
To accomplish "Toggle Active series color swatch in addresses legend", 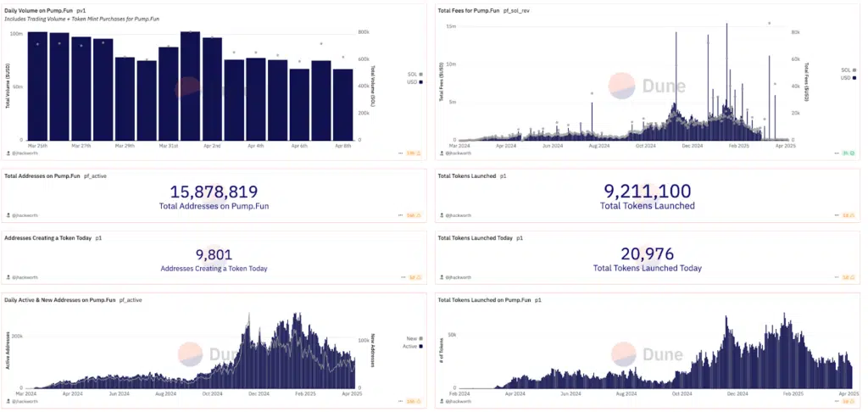I will [421, 345].
